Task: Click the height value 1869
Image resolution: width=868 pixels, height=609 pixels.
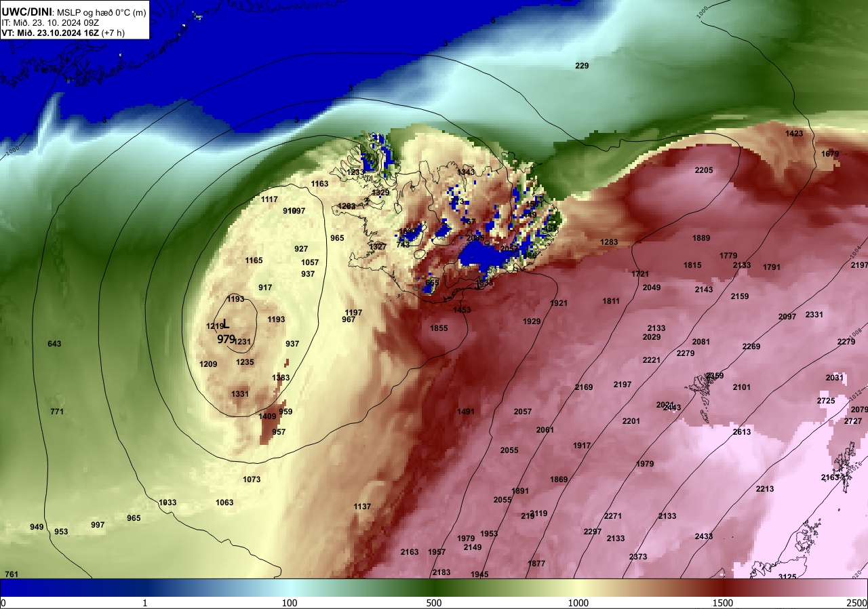Action: [x=559, y=479]
